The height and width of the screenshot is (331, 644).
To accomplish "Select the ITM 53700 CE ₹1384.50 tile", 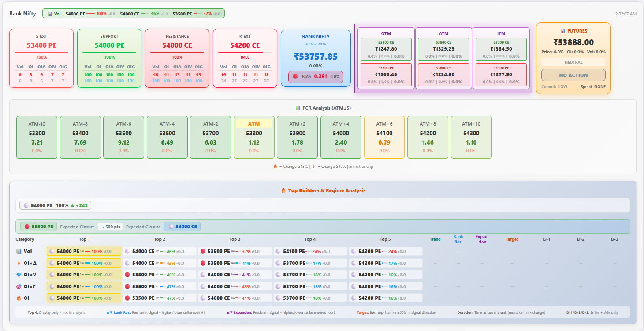I will click(501, 49).
